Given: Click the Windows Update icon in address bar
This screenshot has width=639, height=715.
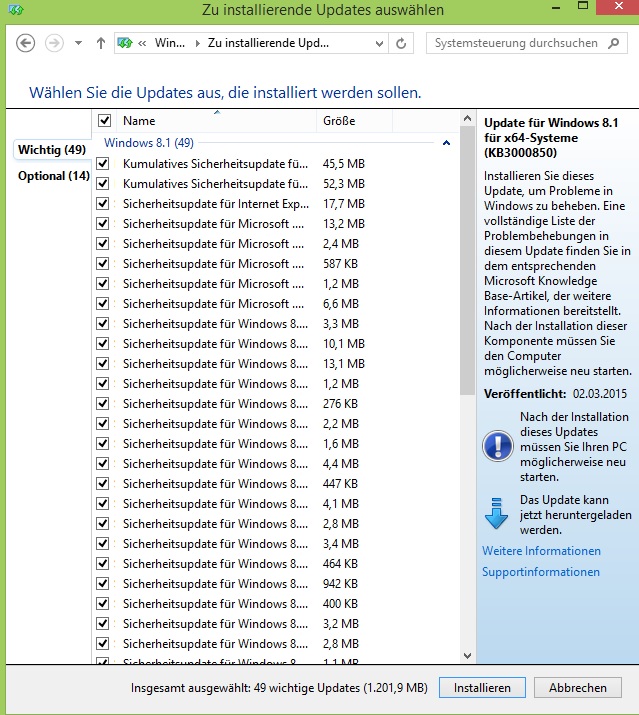Looking at the screenshot, I should [125, 43].
